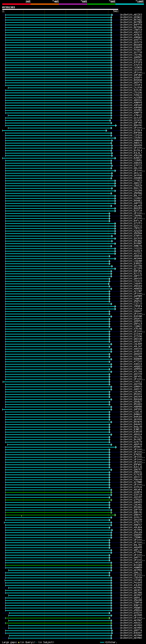Click the UniRef100_Q8MTT4 label

pos(131,631)
